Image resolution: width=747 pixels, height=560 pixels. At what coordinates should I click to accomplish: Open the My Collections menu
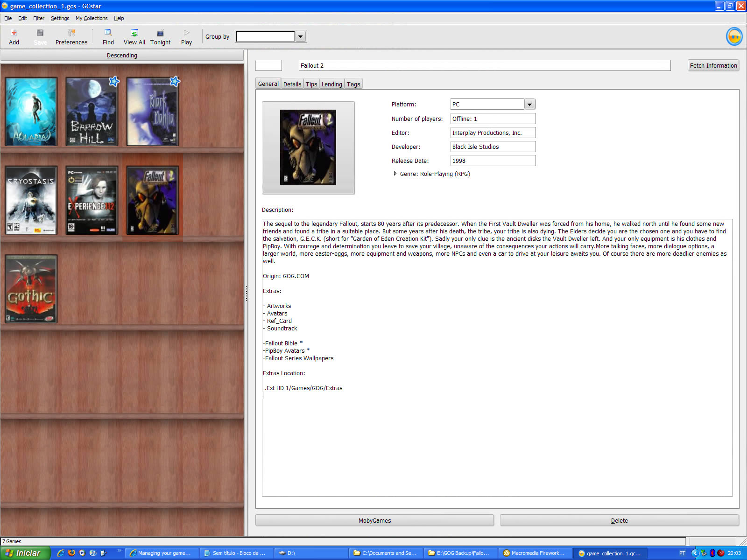(x=92, y=18)
